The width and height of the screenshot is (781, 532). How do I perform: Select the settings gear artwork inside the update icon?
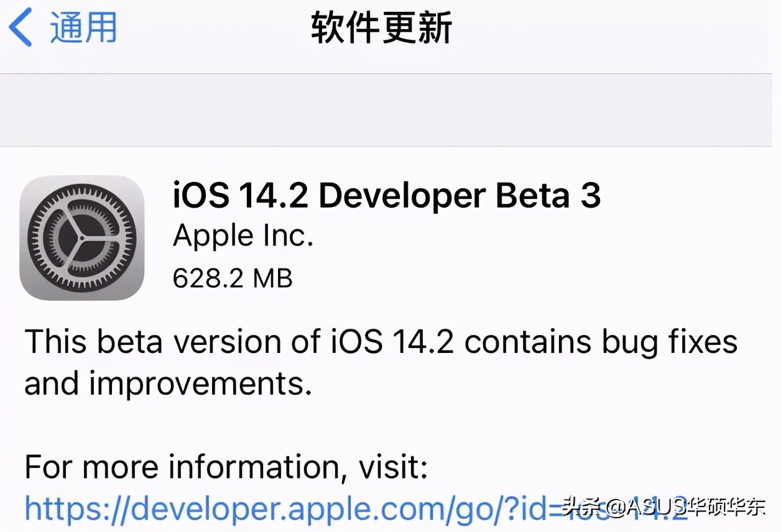(81, 239)
